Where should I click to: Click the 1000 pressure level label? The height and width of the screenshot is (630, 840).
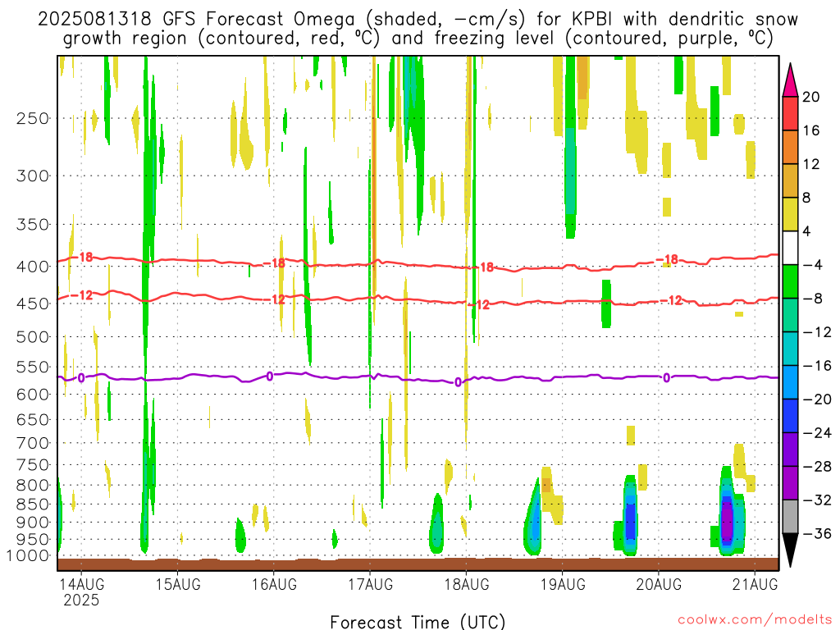(x=29, y=555)
